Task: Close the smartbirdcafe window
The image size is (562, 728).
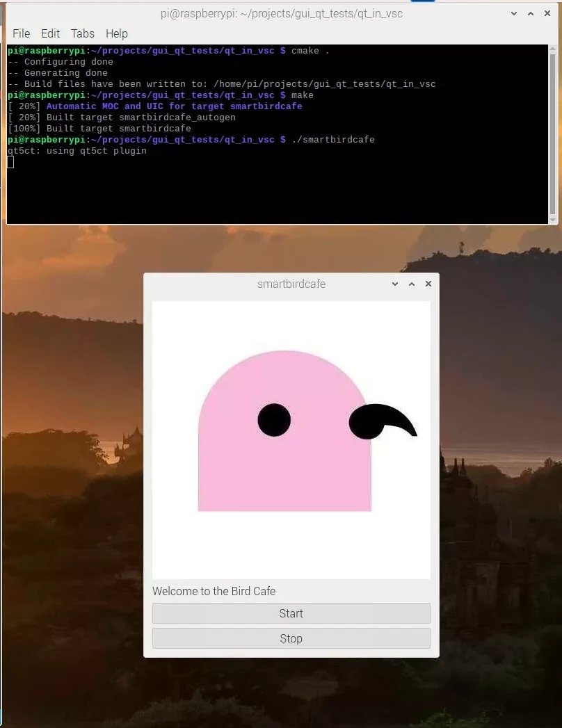Action: click(428, 284)
